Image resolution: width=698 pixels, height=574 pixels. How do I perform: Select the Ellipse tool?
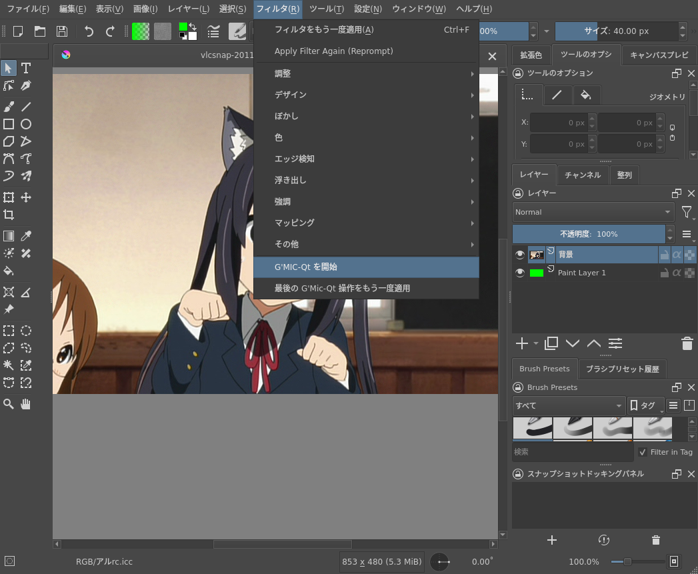coord(26,124)
